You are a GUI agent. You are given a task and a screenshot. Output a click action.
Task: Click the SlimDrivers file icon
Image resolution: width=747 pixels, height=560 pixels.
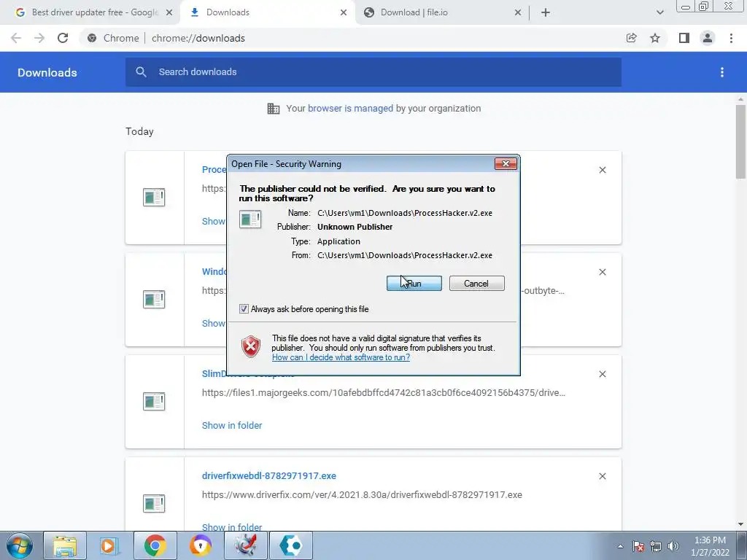click(x=154, y=402)
